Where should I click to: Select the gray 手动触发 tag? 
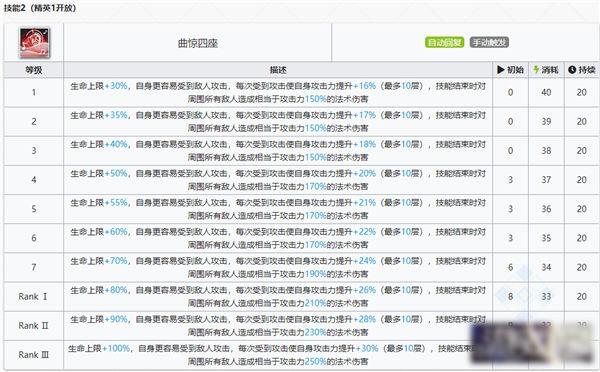[489, 42]
